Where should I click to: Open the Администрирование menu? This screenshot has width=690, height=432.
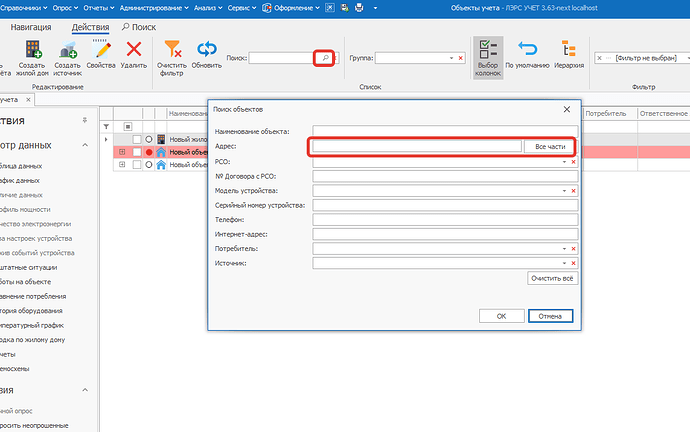tap(154, 8)
